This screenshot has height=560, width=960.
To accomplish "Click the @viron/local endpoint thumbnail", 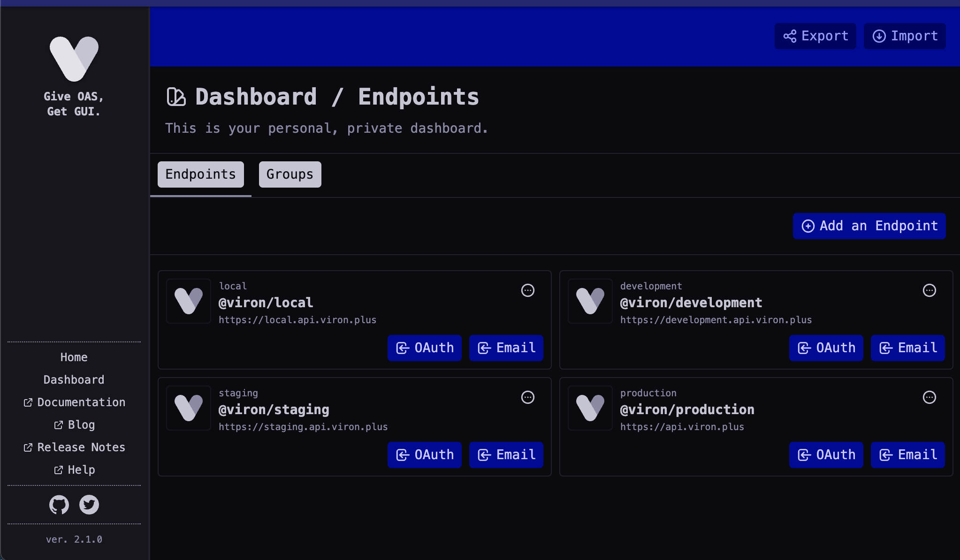I will 189,301.
